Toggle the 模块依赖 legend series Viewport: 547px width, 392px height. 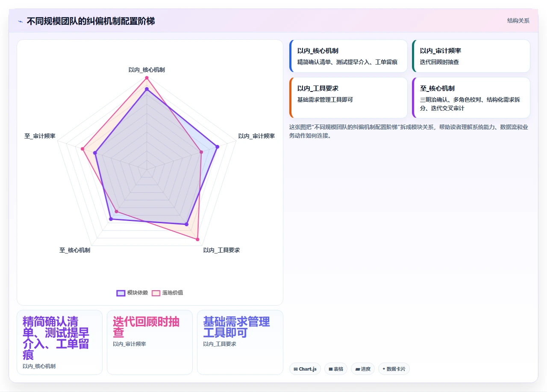point(132,293)
